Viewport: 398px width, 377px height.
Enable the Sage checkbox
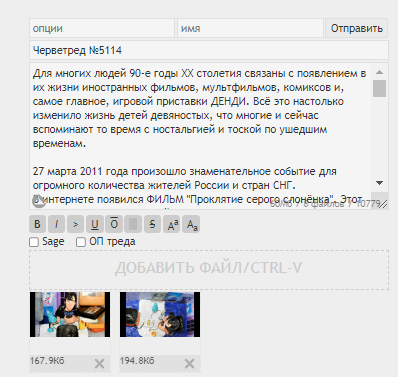click(34, 242)
